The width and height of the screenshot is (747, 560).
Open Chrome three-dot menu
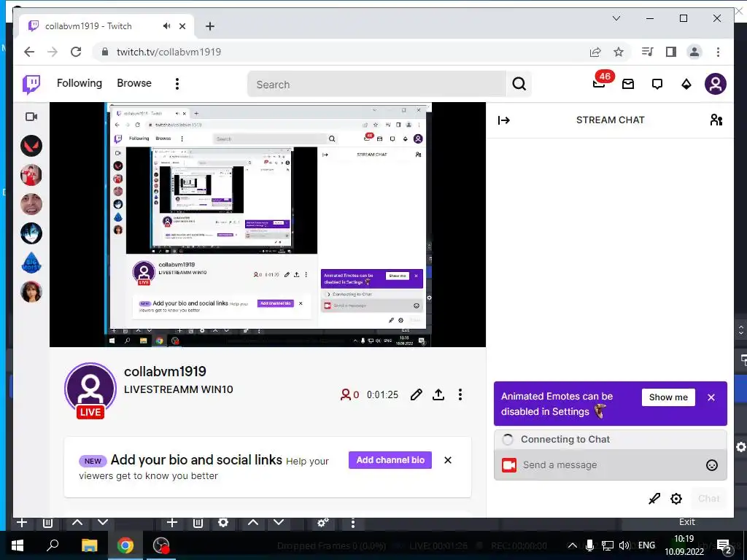[718, 52]
